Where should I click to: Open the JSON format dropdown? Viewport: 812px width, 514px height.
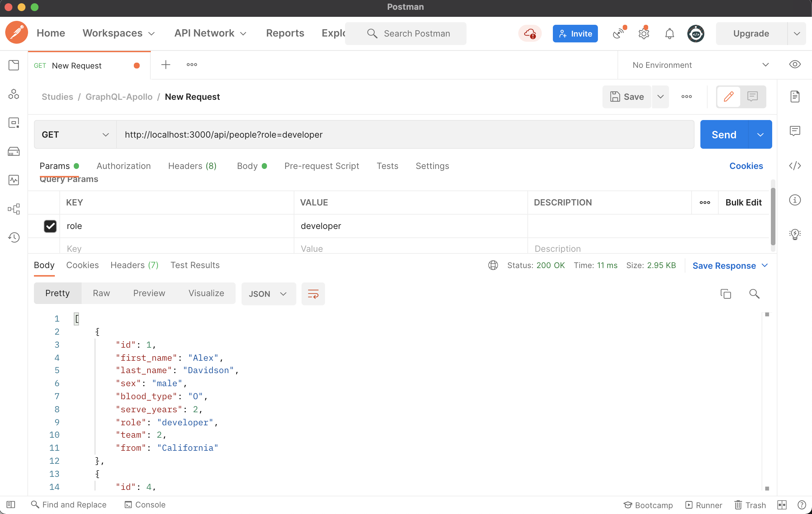268,294
